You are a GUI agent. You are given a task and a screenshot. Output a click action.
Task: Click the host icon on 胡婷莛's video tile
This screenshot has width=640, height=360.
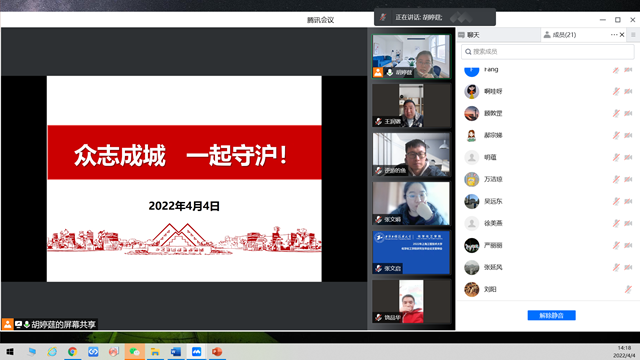click(x=378, y=73)
